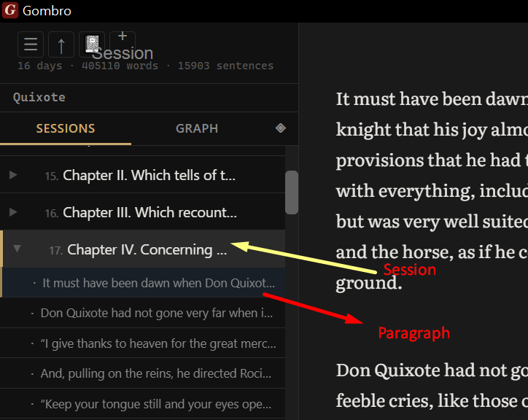This screenshot has width=528, height=420.
Task: Select paragraph 'Don Quixote had not gone very far'
Action: click(x=143, y=313)
